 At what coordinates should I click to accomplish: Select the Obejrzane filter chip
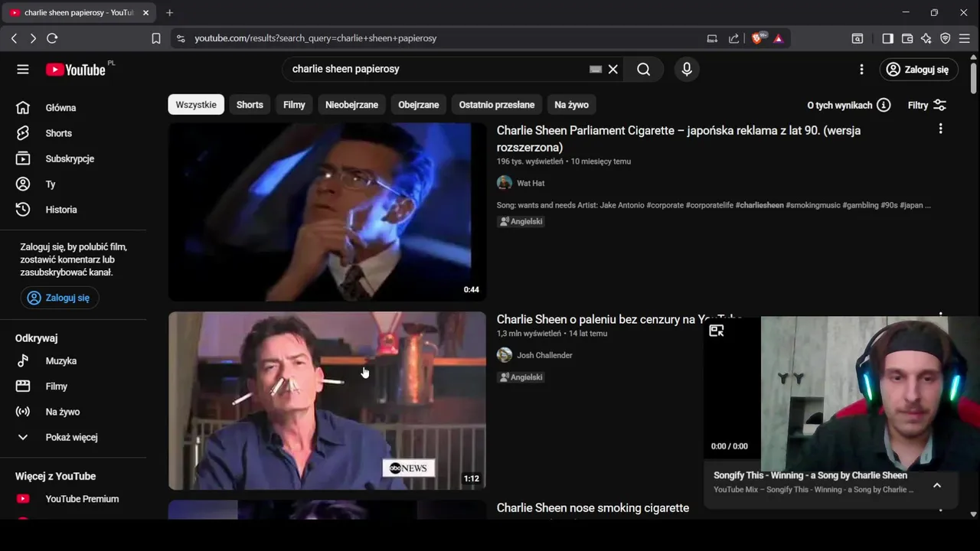tap(419, 105)
